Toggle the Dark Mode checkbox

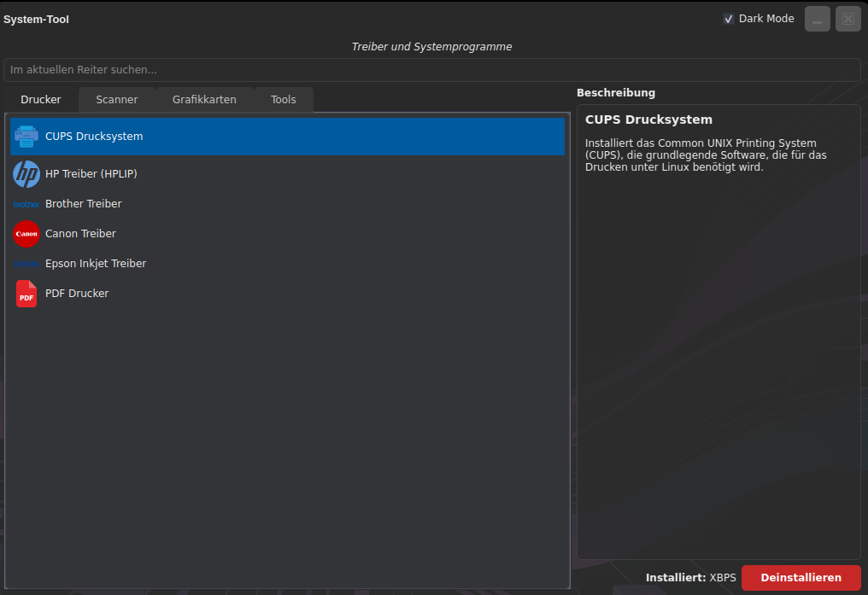click(x=728, y=19)
